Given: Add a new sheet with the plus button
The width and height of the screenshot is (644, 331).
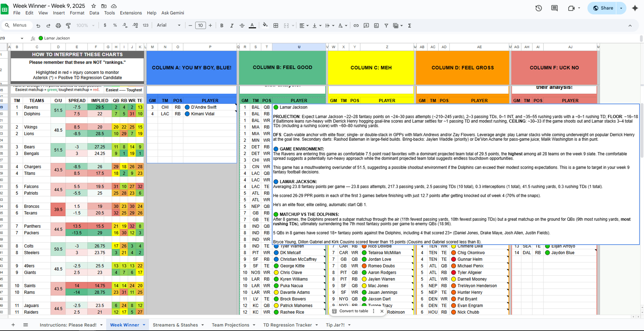Looking at the screenshot, I should click(x=13, y=325).
